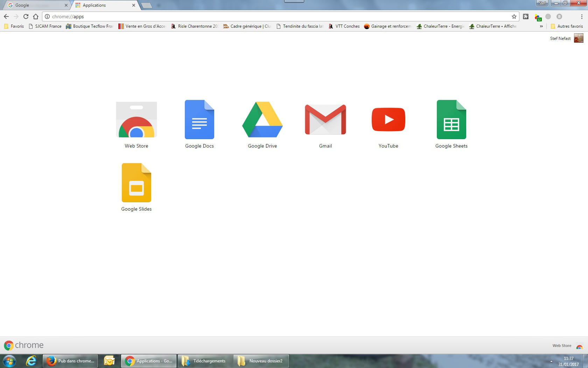This screenshot has width=588, height=368.
Task: Click the grey circle extension icon
Action: (x=548, y=16)
